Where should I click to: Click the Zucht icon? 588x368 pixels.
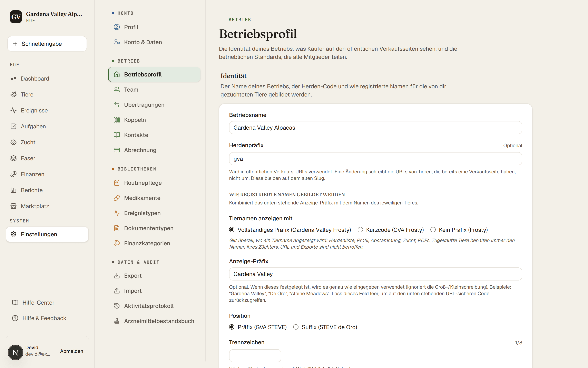click(13, 142)
